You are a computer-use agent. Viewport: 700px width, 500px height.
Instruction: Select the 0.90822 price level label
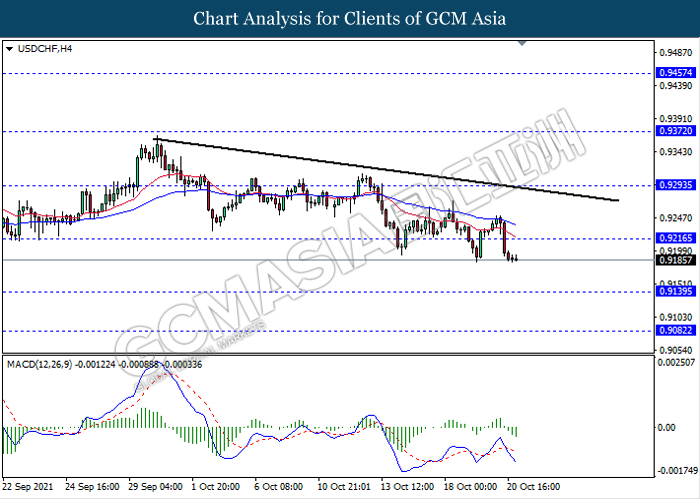tap(676, 330)
